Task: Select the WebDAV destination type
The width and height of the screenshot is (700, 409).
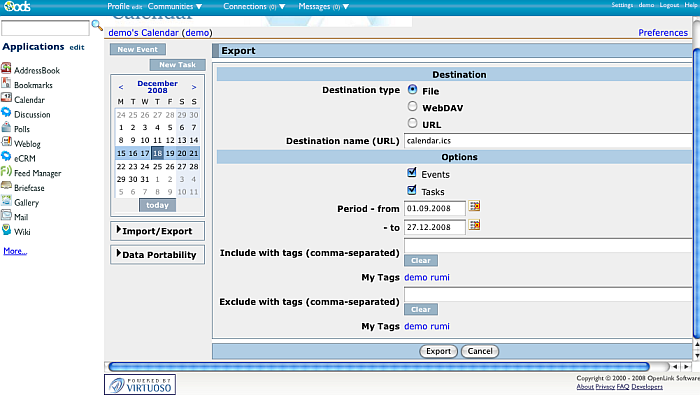Action: 412,106
